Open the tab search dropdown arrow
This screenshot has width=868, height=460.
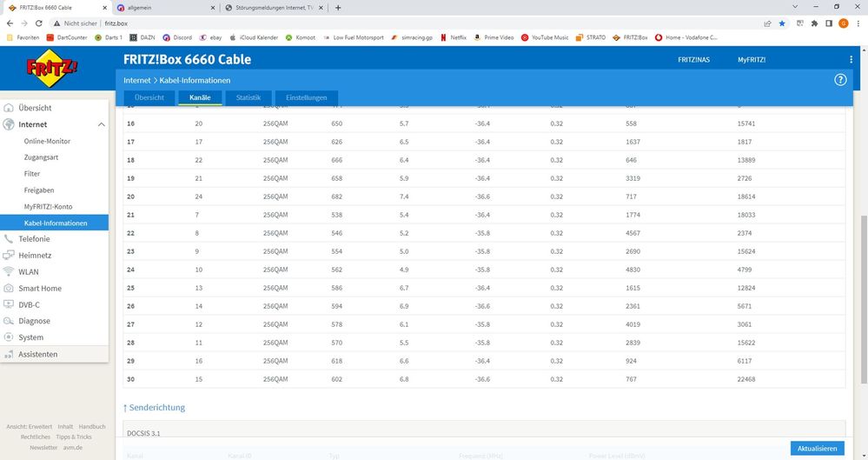click(x=795, y=7)
